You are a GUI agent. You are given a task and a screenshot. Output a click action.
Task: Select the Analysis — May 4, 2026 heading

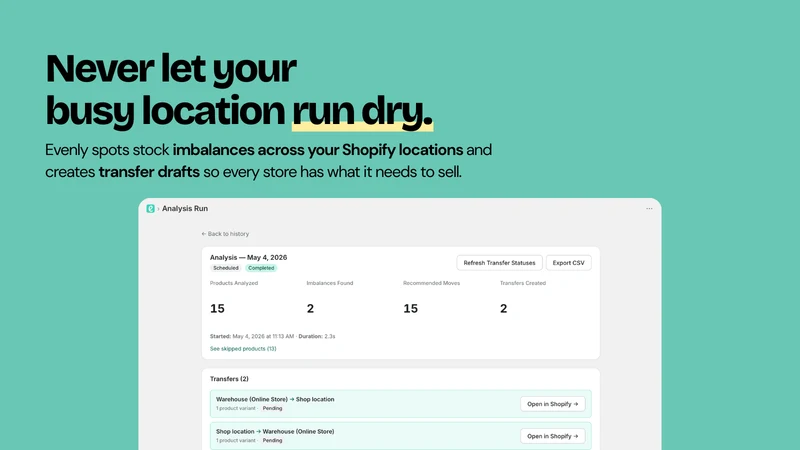pyautogui.click(x=248, y=258)
